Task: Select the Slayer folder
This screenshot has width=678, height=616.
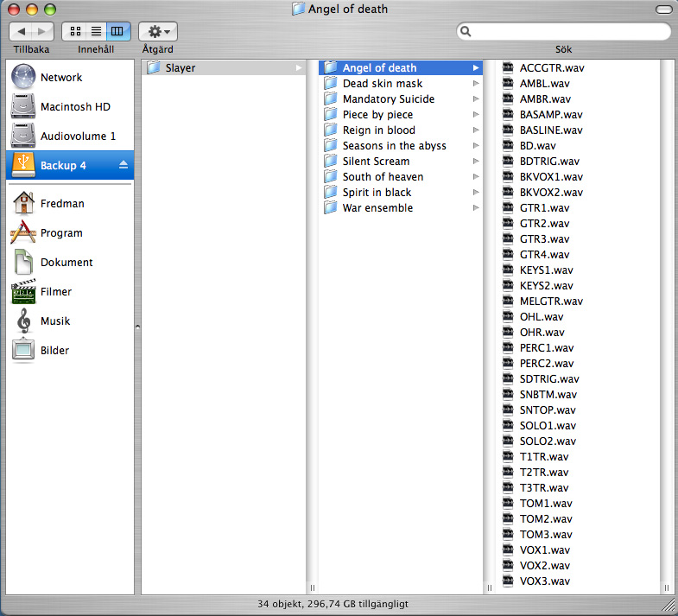Action: (224, 68)
